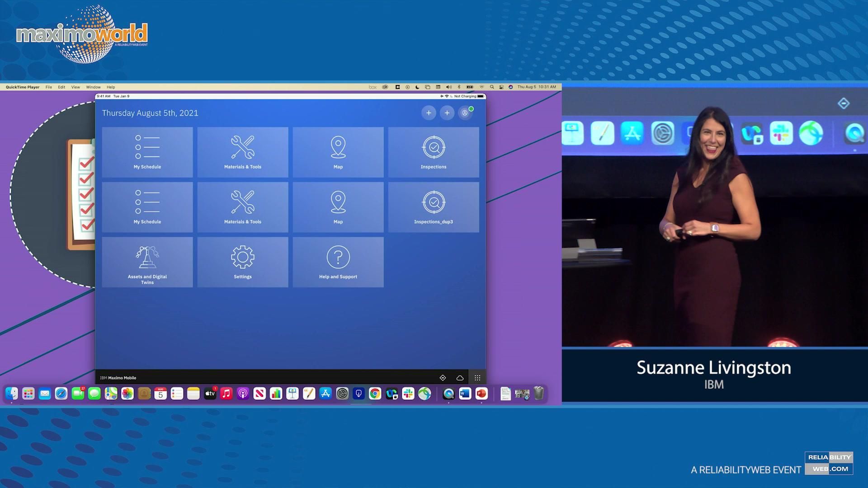Open the File menu in QuickTime Player
The image size is (868, 488).
(x=48, y=87)
